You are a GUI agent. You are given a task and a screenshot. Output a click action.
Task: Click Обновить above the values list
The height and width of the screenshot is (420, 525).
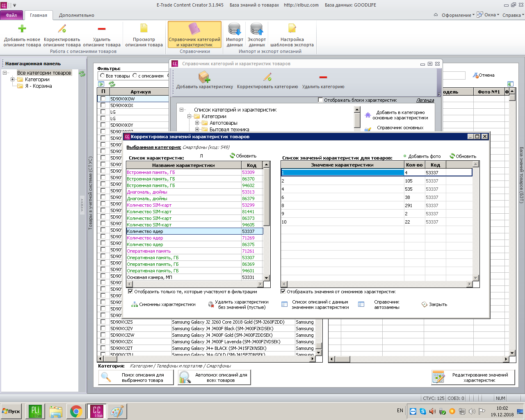tap(463, 156)
